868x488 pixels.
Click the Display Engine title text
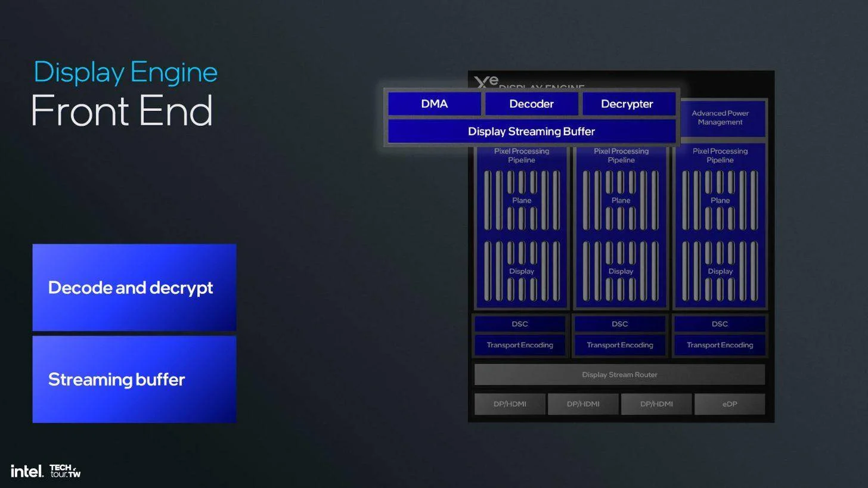click(x=125, y=72)
